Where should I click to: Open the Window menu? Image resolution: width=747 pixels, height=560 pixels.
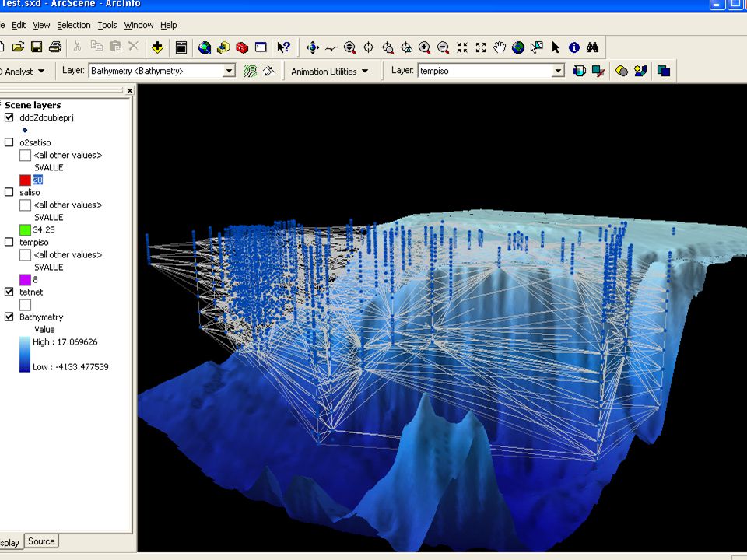[x=139, y=25]
